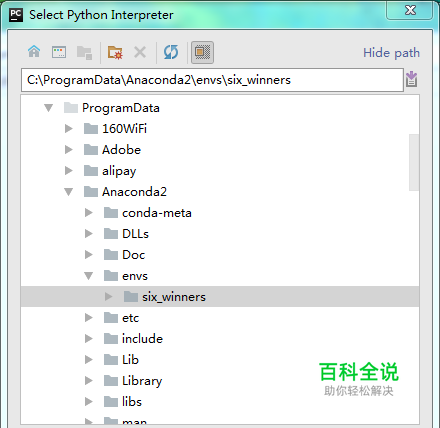Click the PyCharm icon in title bar

[x=16, y=15]
